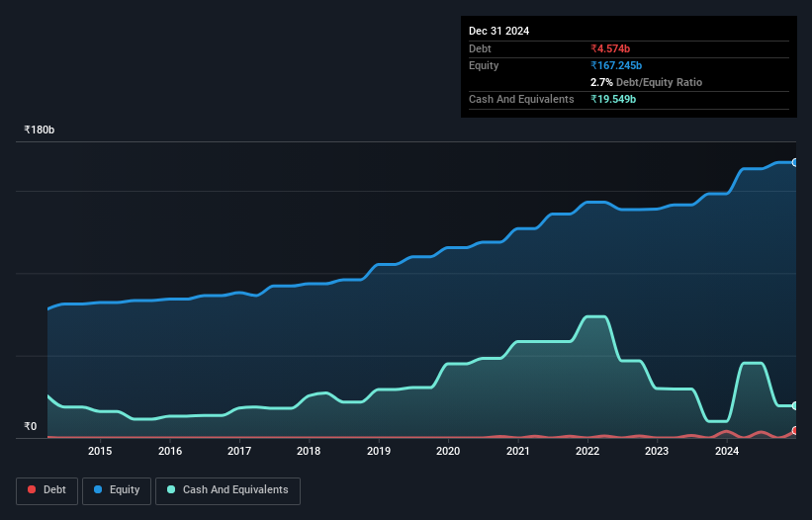Screen dimensions: 812x520
Task: Select the Cash endpoint marker at Dec 2024
Action: click(795, 405)
